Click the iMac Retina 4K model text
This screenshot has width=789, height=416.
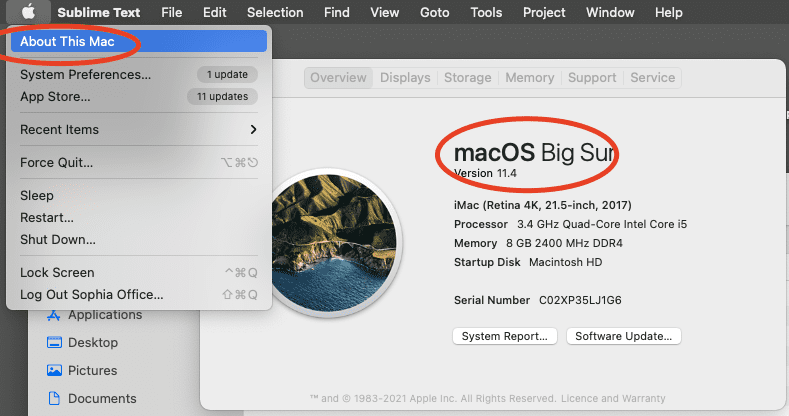[x=542, y=205]
